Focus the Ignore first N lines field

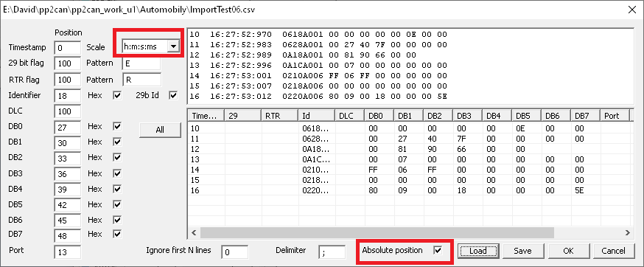click(x=234, y=252)
